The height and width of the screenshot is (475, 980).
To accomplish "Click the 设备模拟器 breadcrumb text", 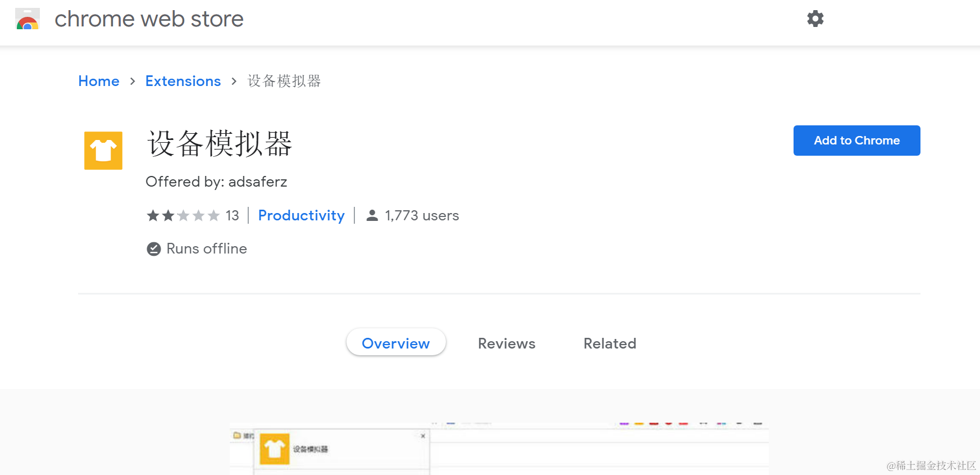I will coord(284,81).
